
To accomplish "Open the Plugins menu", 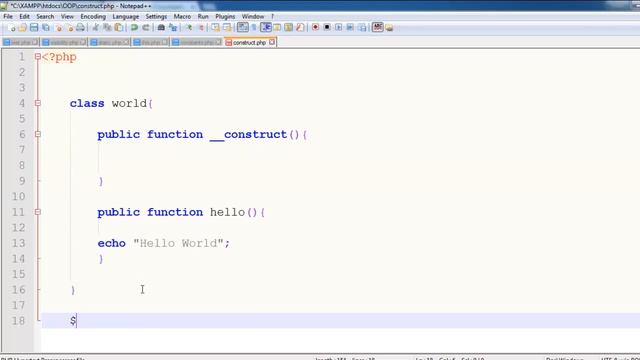I will pos(225,16).
